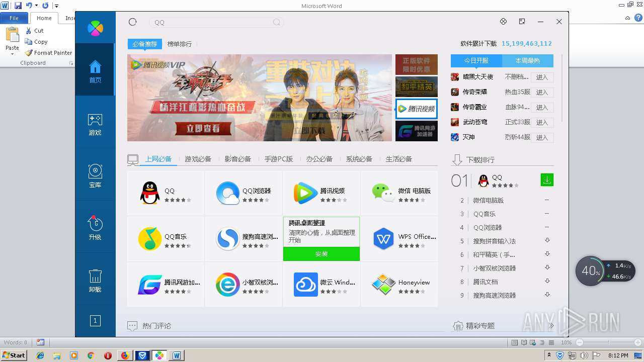Switch to 游戏必备 category tab

(198, 159)
